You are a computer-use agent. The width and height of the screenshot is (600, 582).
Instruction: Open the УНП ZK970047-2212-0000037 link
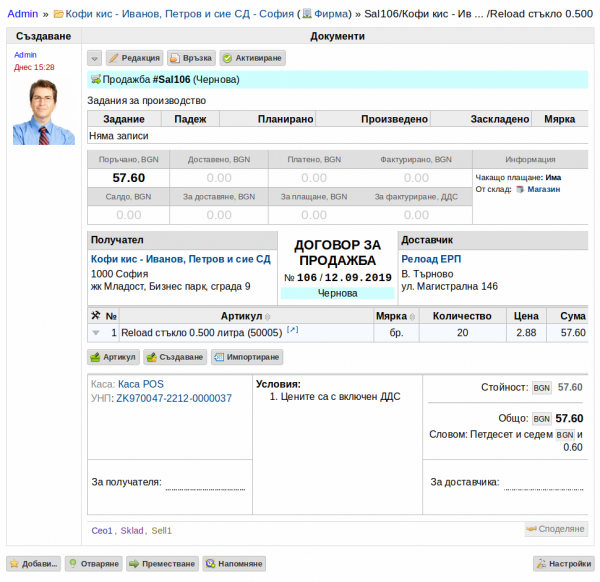(x=174, y=398)
